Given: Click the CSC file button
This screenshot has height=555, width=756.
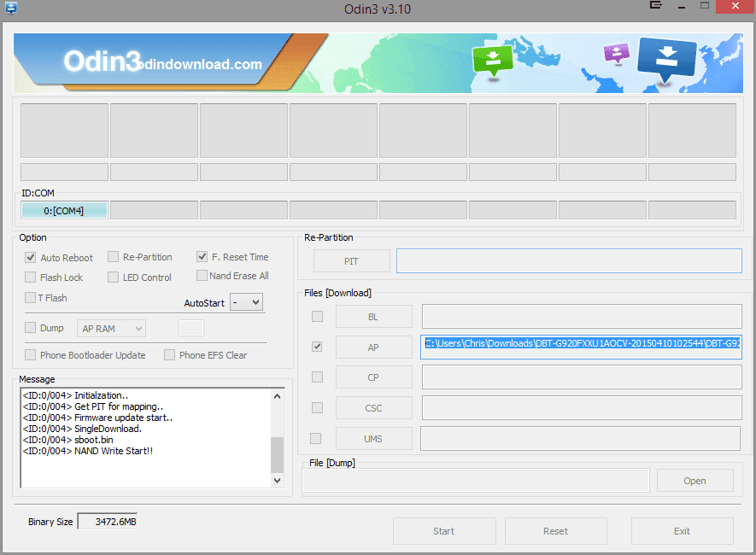Looking at the screenshot, I should coord(373,408).
